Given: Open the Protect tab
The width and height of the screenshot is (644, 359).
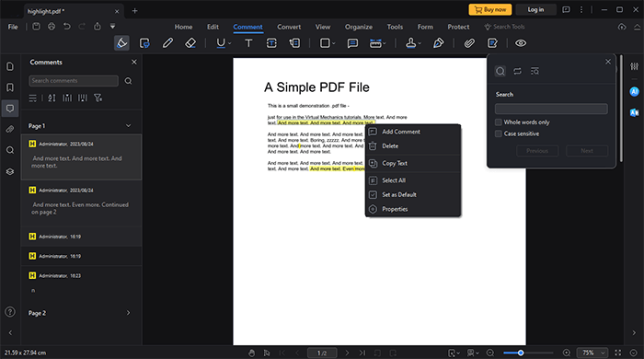Looking at the screenshot, I should [x=458, y=27].
